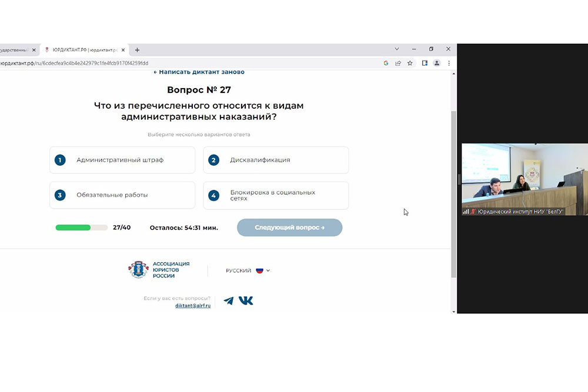This screenshot has width=588, height=392.
Task: Click the Google icon in address bar
Action: click(386, 63)
